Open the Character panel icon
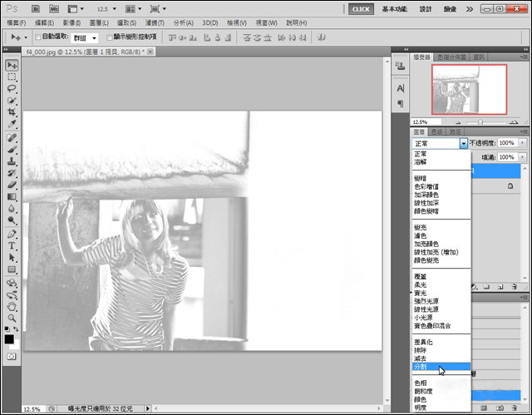The height and width of the screenshot is (415, 532). tap(401, 88)
